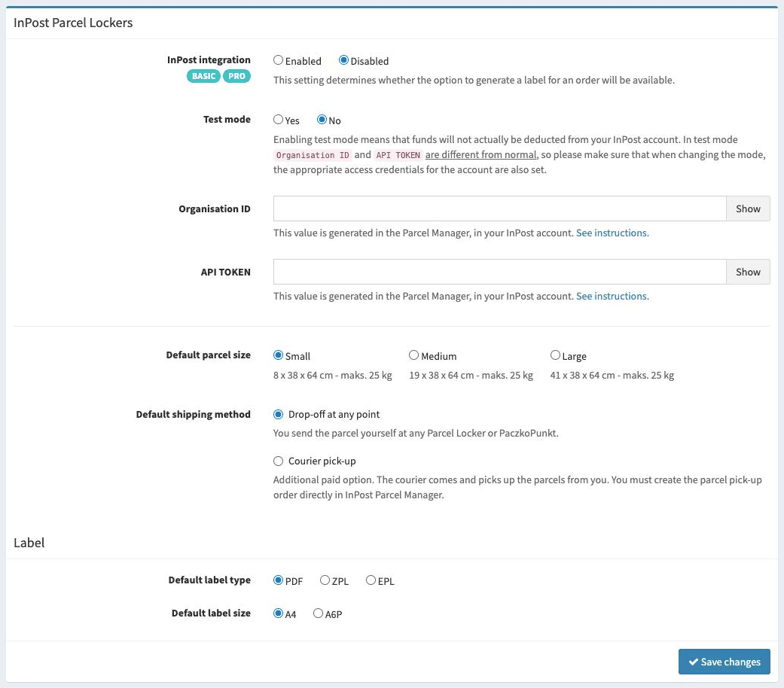Image resolution: width=784 pixels, height=688 pixels.
Task: Show the Organisation ID value
Action: 748,209
